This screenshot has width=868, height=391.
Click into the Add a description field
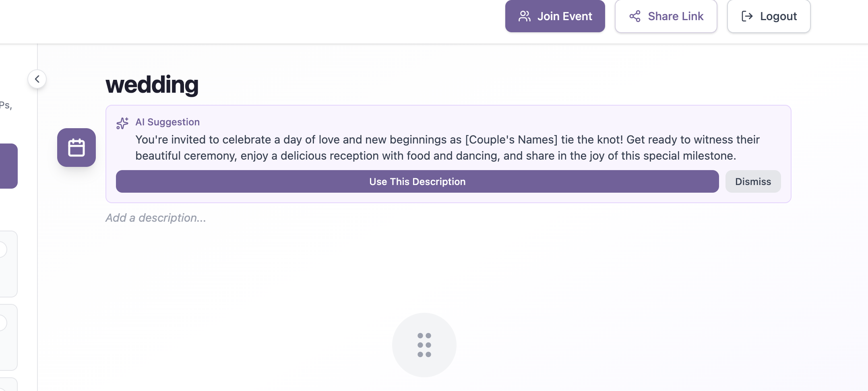point(156,218)
